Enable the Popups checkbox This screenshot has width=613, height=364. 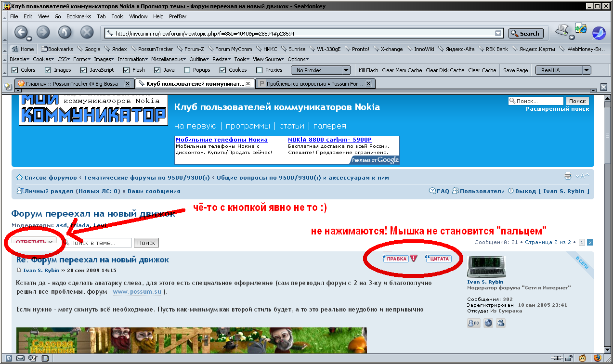click(x=187, y=70)
